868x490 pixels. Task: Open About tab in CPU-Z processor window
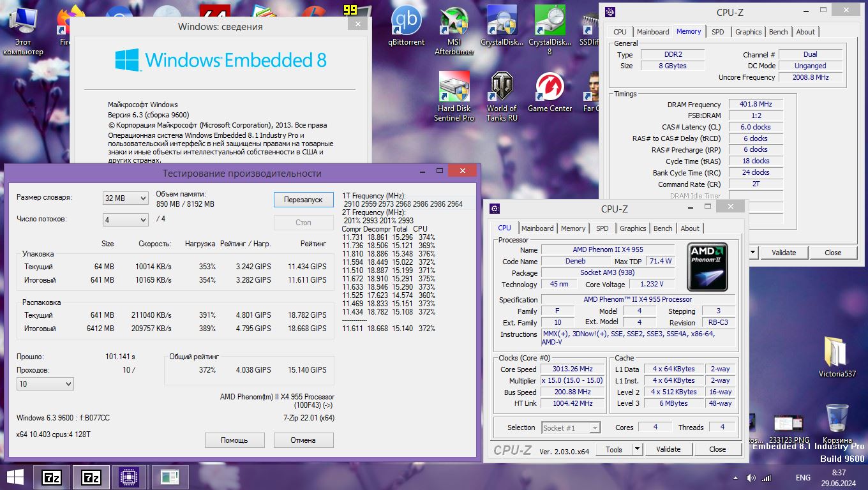click(x=690, y=228)
